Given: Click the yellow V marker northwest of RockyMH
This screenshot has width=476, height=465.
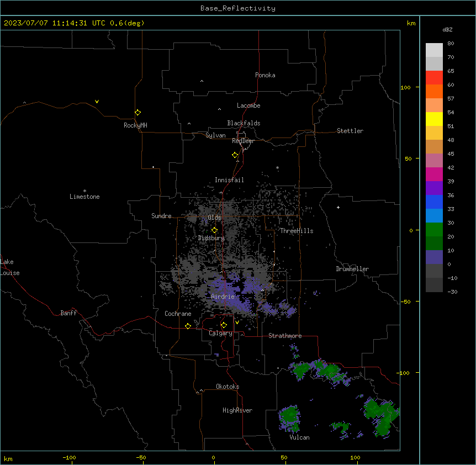Looking at the screenshot, I should tap(97, 102).
